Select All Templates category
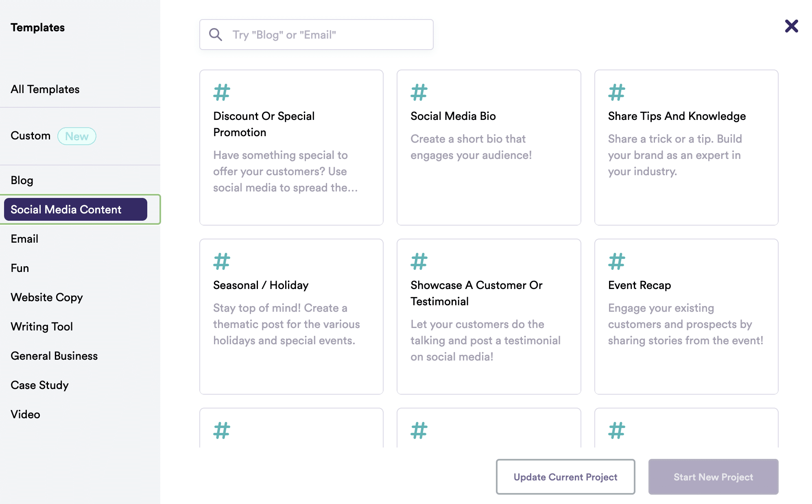812x504 pixels. click(45, 89)
